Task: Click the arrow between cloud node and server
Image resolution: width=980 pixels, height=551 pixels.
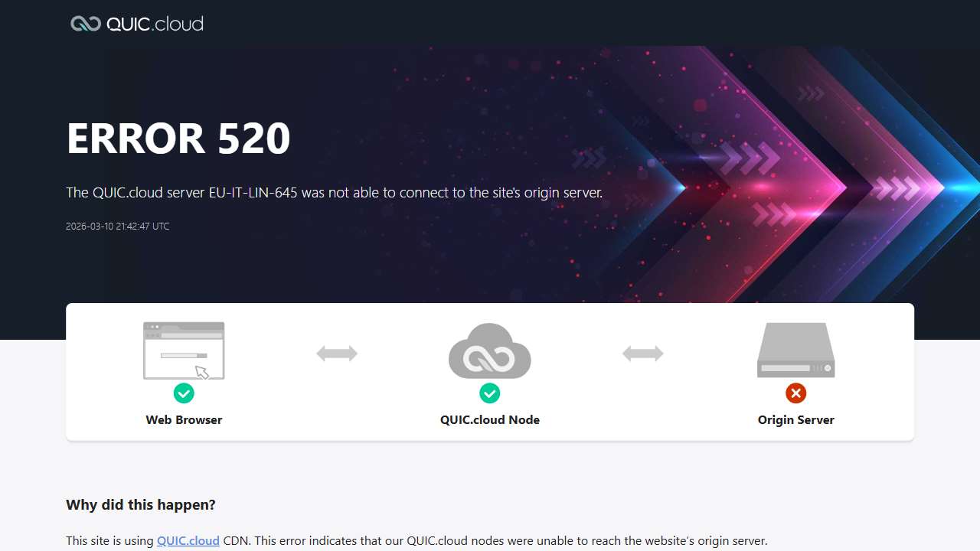Action: 643,354
